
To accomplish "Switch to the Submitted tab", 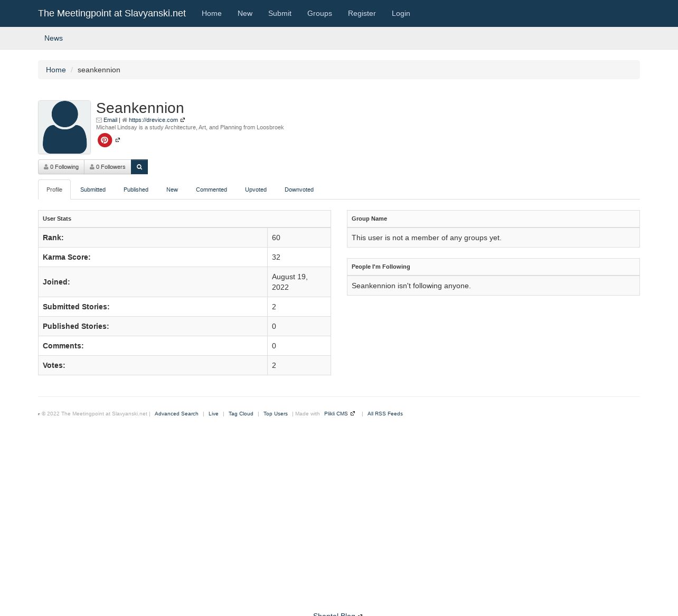I will [93, 189].
